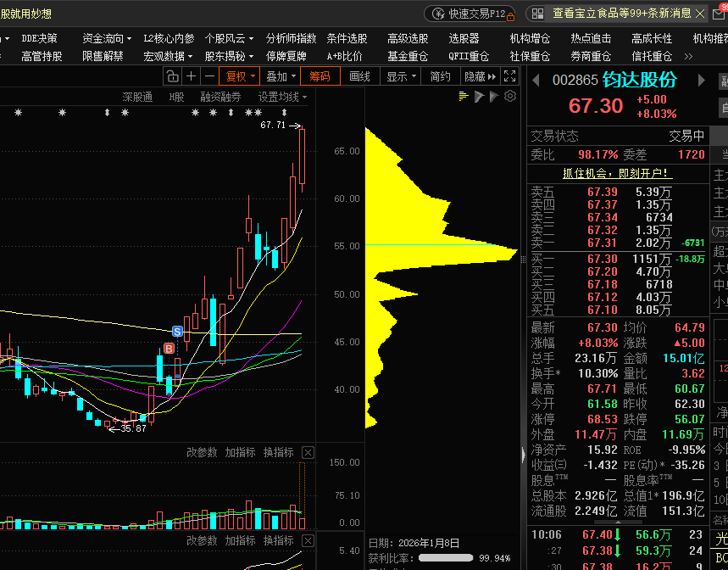Open 条件选股 menu item

click(347, 38)
